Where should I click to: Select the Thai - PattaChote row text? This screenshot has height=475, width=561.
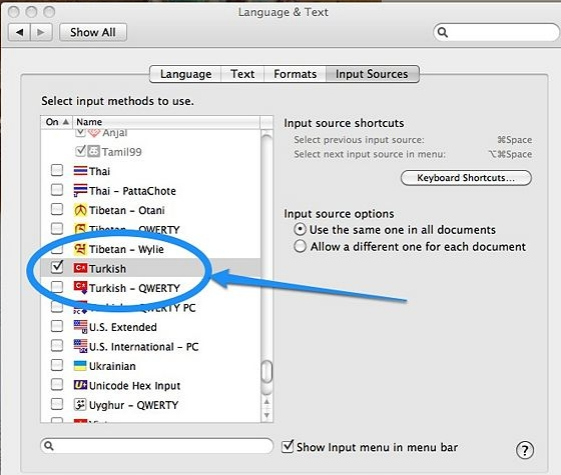point(132,191)
